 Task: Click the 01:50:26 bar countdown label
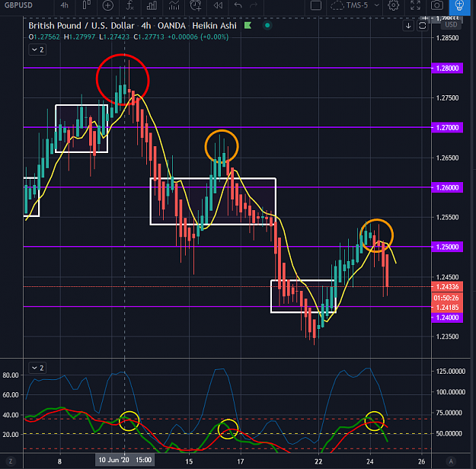click(x=447, y=298)
